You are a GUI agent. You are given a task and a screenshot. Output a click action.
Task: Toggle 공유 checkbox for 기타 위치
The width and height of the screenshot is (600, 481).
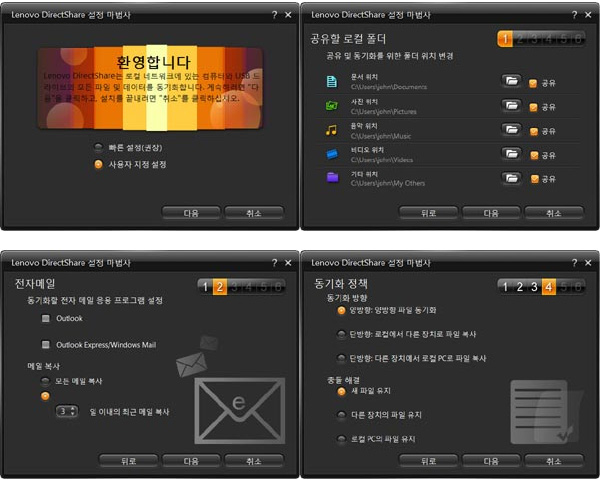click(x=535, y=179)
